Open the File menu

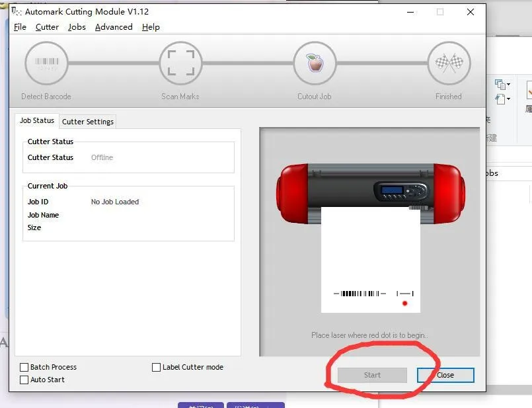[x=20, y=27]
